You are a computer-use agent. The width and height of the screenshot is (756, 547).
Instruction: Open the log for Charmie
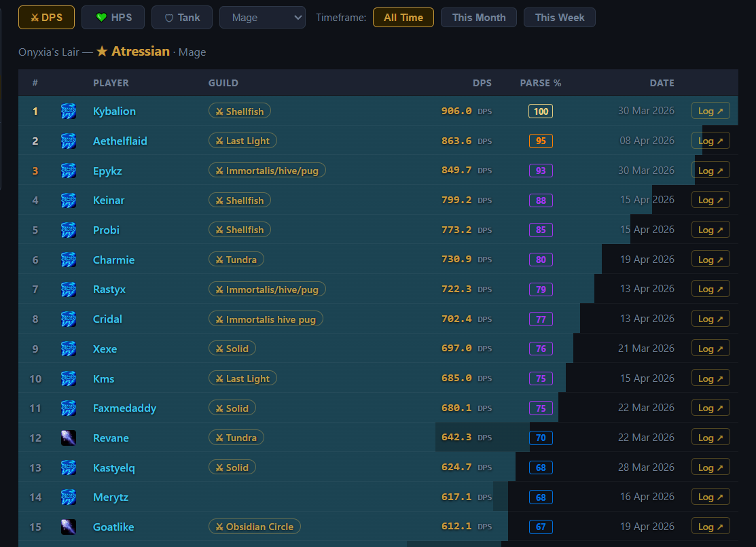pos(710,260)
